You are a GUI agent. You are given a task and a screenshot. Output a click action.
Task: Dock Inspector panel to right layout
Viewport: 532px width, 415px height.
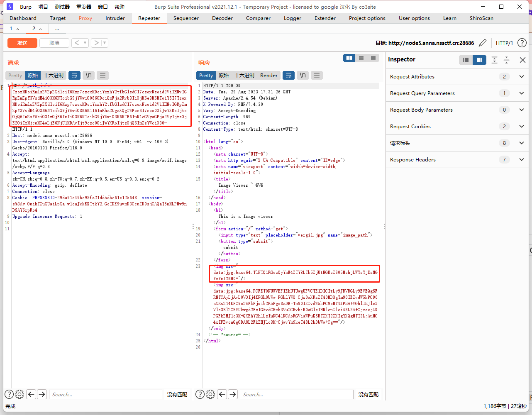coord(479,60)
